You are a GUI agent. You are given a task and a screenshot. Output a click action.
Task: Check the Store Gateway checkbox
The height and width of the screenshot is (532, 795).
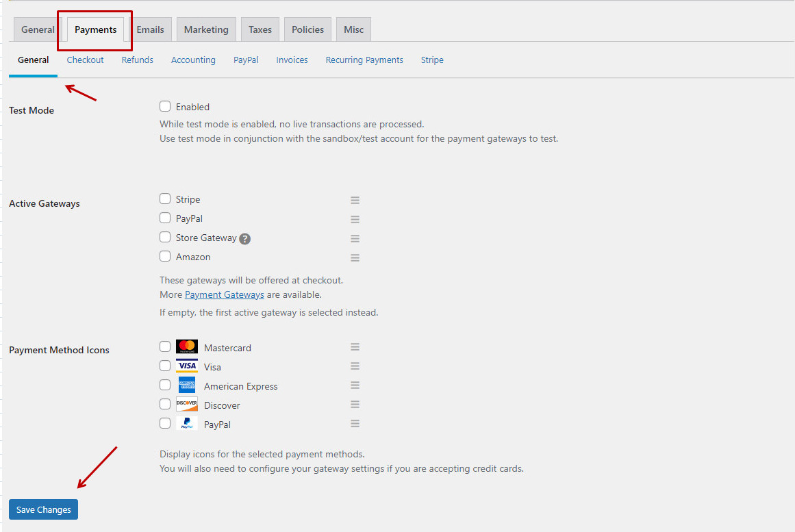(x=165, y=237)
